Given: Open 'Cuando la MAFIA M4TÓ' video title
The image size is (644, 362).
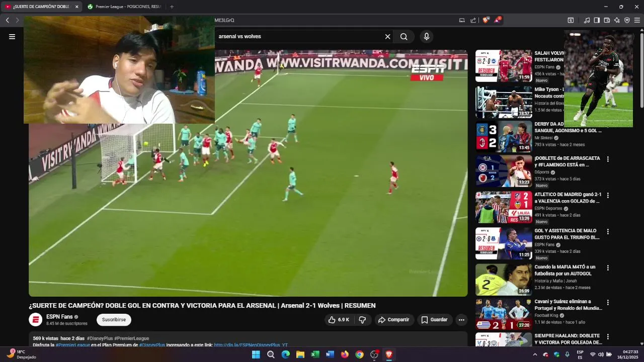Looking at the screenshot, I should click(565, 270).
